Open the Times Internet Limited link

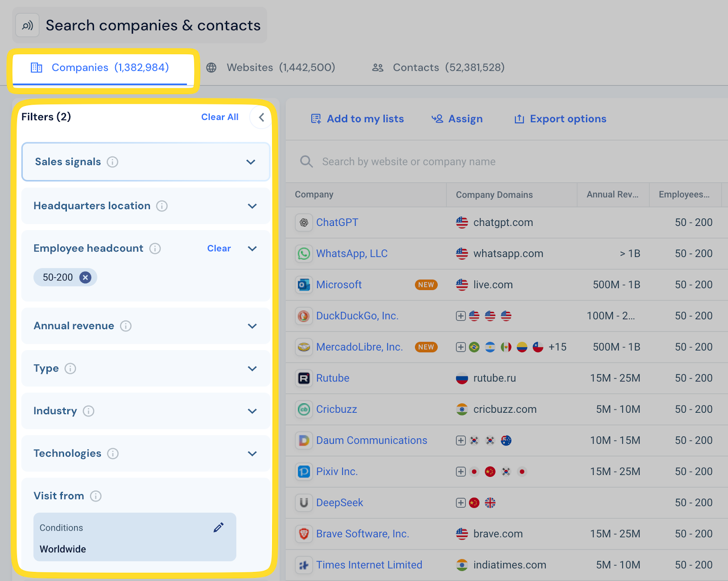pyautogui.click(x=369, y=565)
